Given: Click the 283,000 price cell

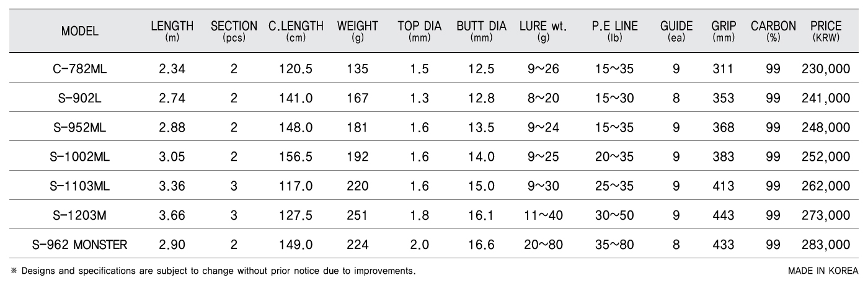Looking at the screenshot, I should [826, 245].
